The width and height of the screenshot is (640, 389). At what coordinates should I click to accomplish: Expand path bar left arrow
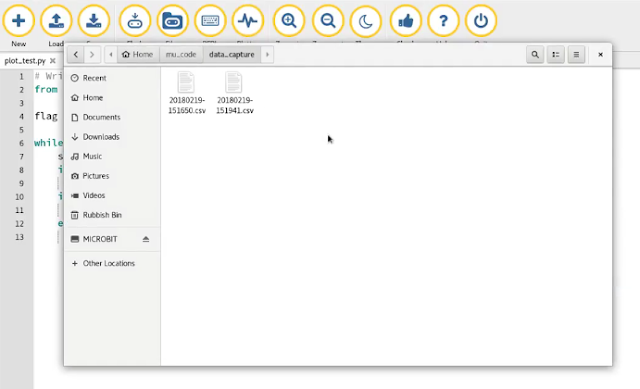click(111, 54)
